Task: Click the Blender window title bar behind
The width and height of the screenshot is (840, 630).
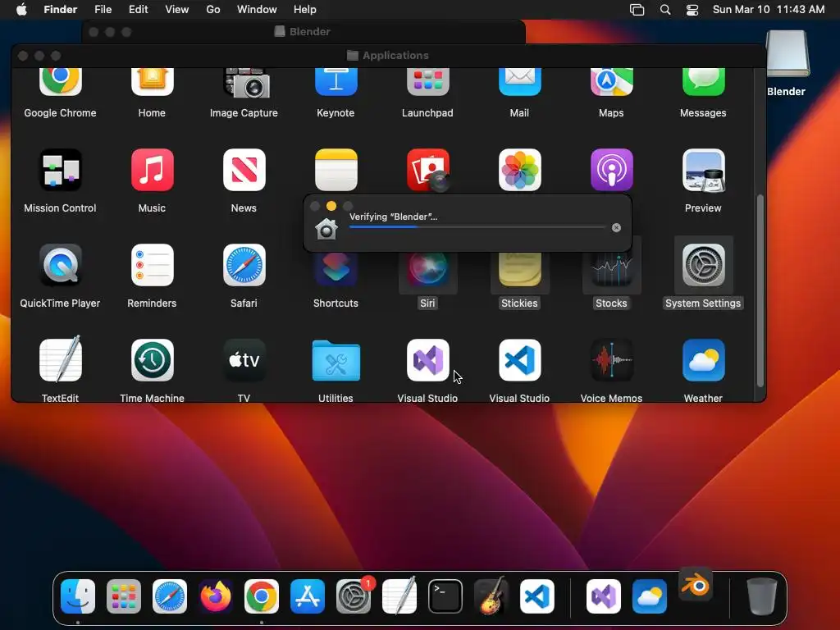Action: click(x=304, y=32)
